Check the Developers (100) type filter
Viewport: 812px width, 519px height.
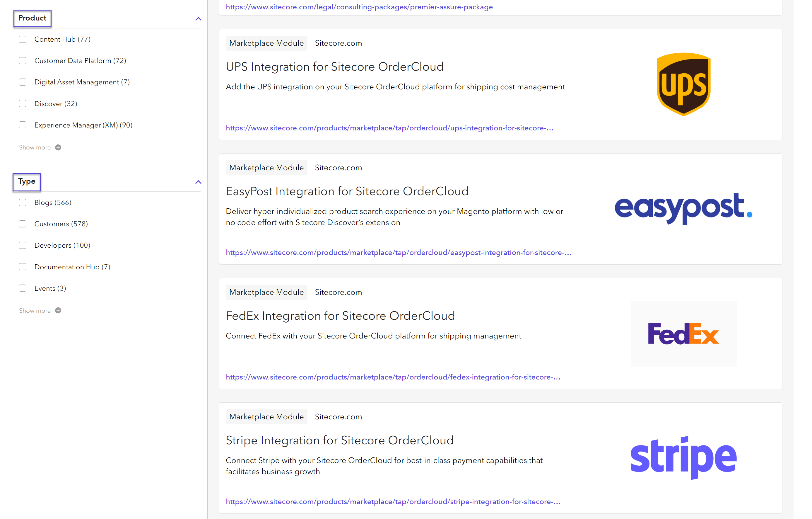tap(23, 245)
